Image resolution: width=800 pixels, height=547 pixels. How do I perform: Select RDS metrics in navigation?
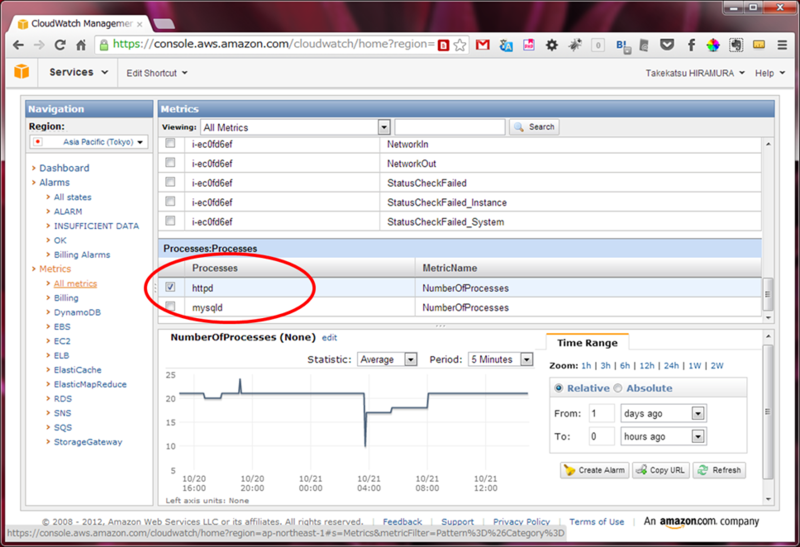(x=63, y=399)
